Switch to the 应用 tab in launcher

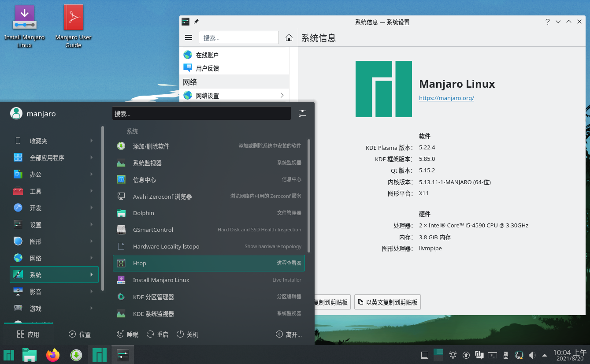(28, 334)
